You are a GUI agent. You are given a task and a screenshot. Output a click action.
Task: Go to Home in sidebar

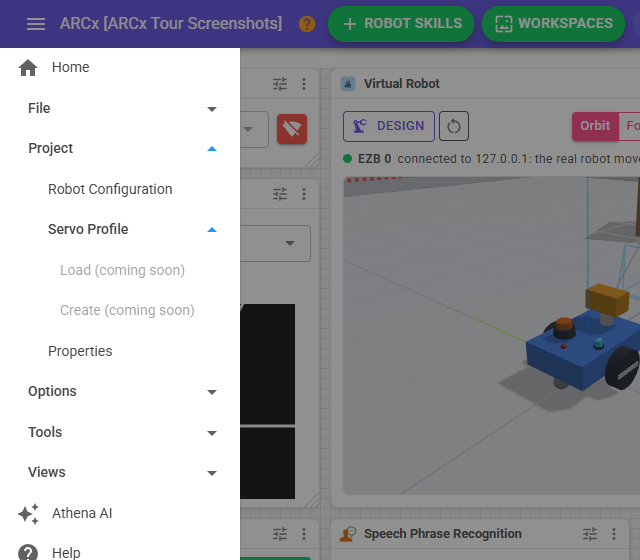pyautogui.click(x=71, y=67)
